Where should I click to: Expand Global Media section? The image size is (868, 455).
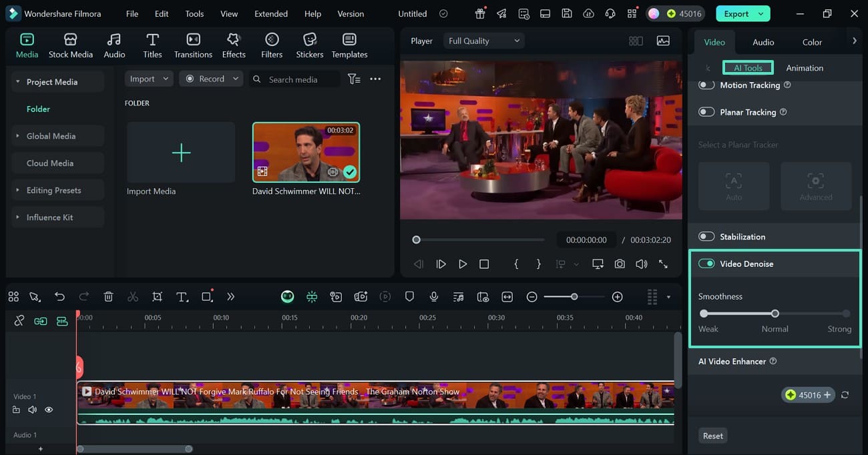tap(18, 136)
